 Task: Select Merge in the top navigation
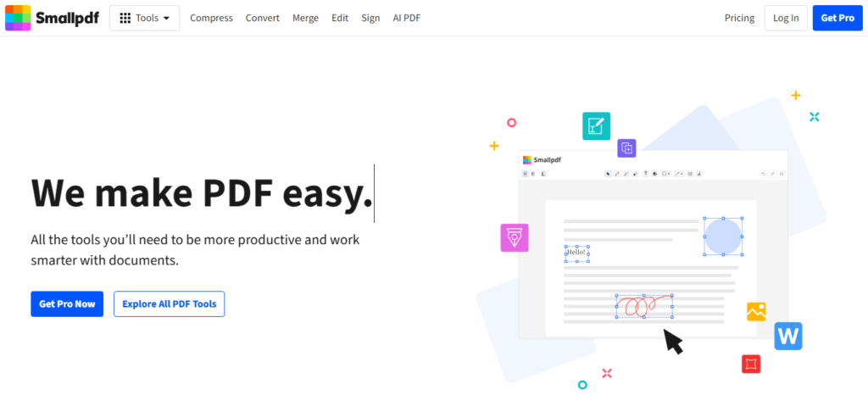click(x=305, y=18)
